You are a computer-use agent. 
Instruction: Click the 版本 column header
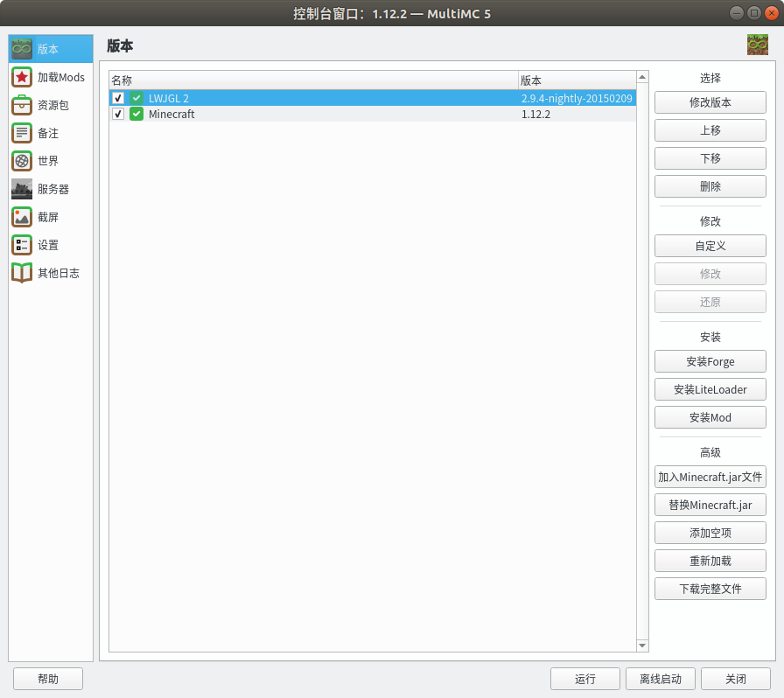pyautogui.click(x=577, y=80)
